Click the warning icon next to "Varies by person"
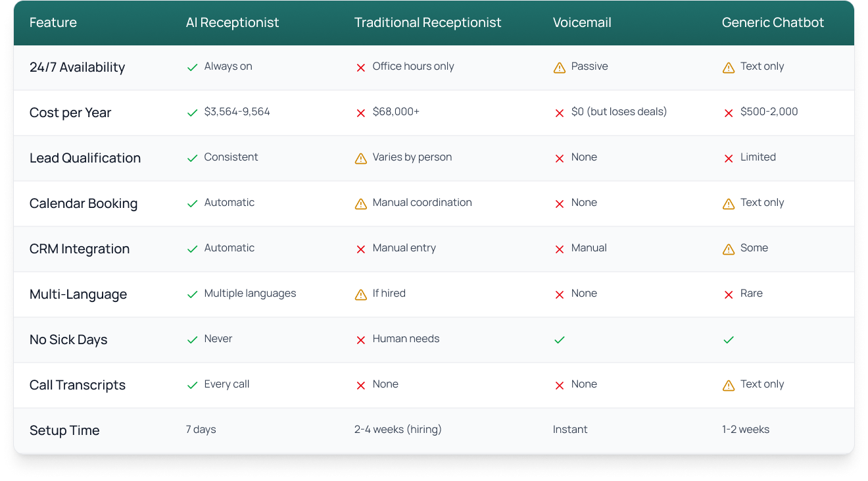 [x=360, y=158]
